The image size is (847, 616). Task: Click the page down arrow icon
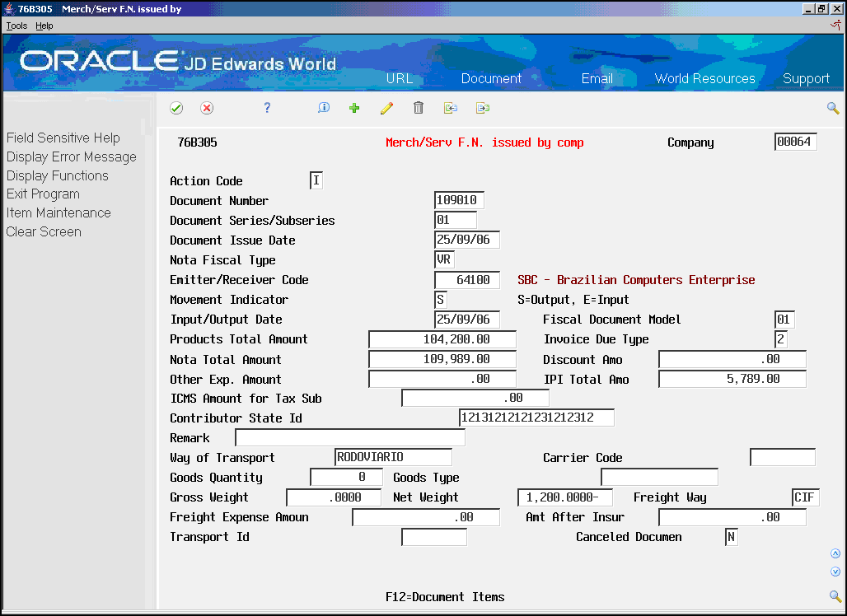[835, 572]
